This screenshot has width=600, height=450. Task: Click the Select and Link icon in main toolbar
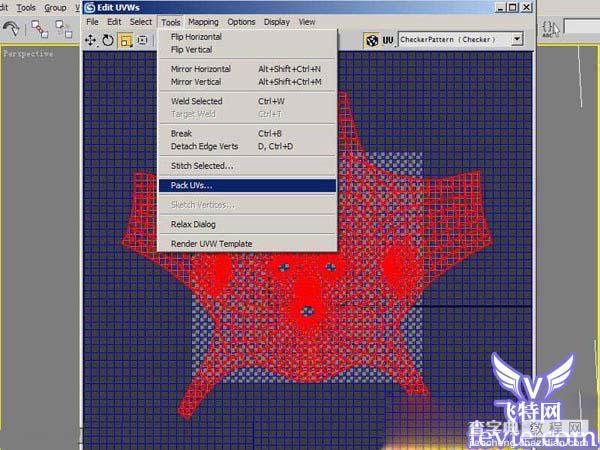click(39, 29)
